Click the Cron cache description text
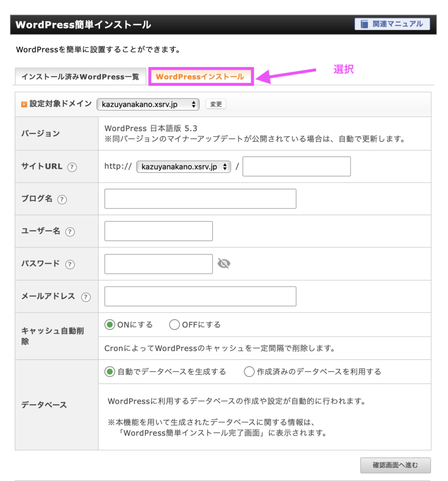This screenshot has height=481, width=448. 219,348
